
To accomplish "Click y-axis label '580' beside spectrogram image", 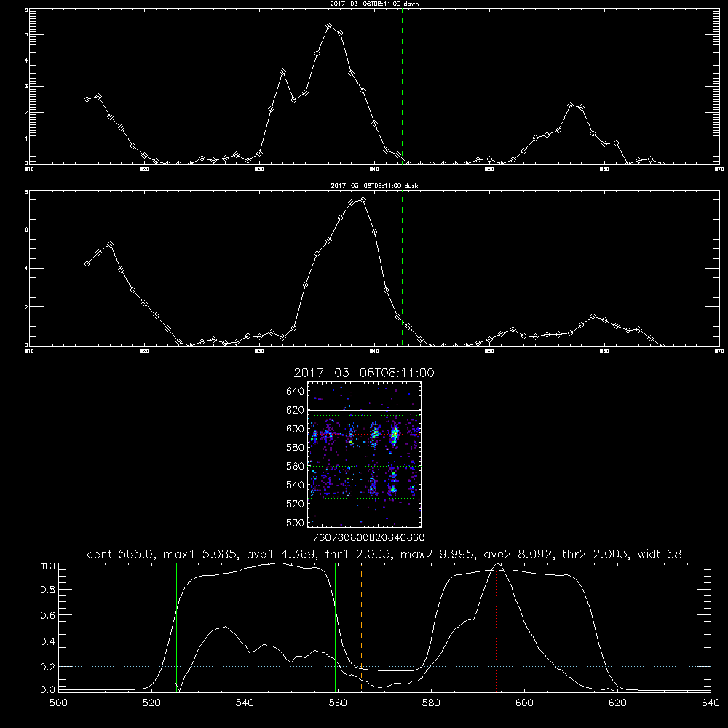I will coord(296,447).
